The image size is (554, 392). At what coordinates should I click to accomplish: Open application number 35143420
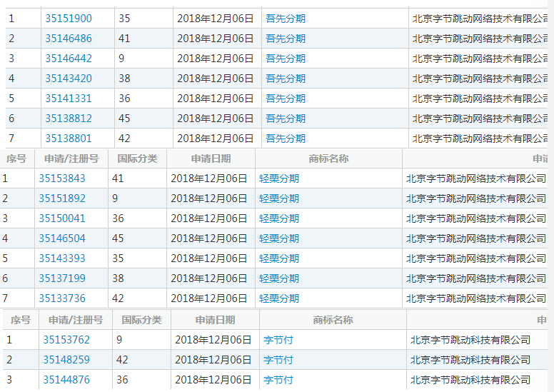click(x=69, y=79)
